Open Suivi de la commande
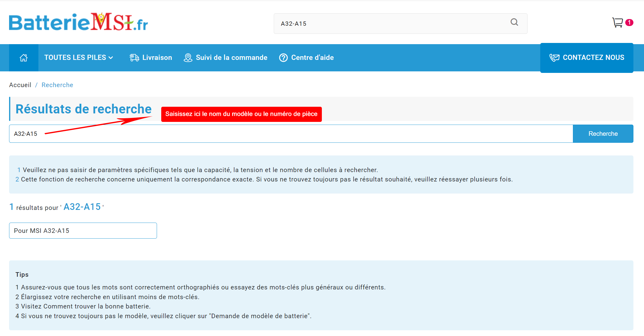The image size is (644, 336). 226,57
